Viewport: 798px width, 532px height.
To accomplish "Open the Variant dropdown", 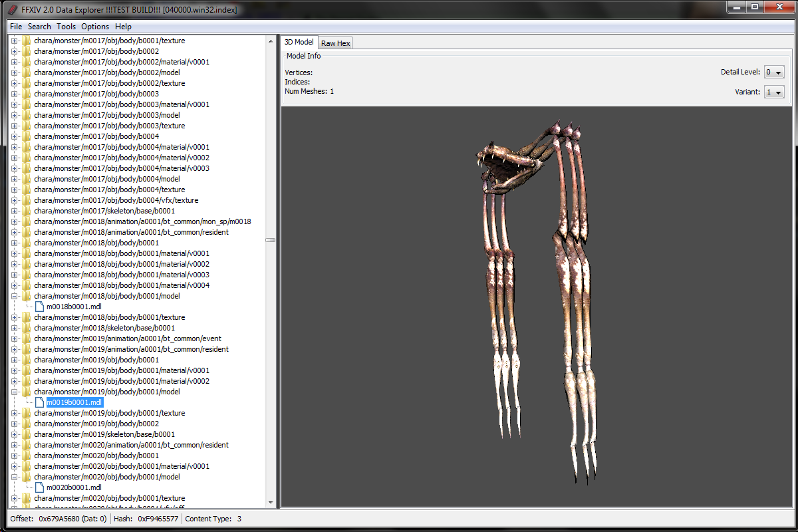I will coord(774,92).
